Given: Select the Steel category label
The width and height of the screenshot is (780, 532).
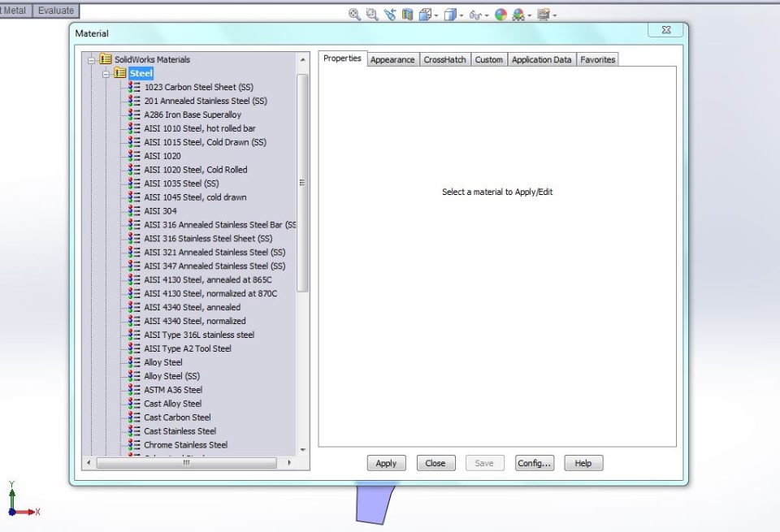Looking at the screenshot, I should coord(141,74).
